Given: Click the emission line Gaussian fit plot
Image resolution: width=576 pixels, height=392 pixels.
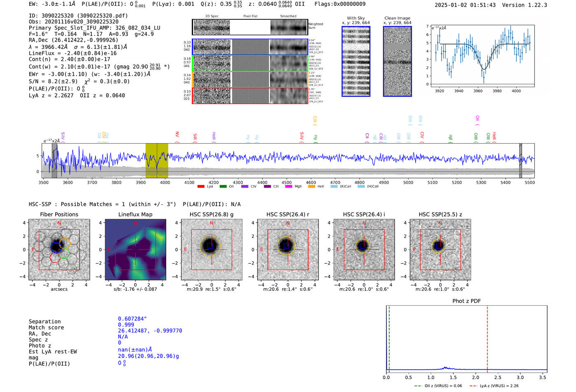Looking at the screenshot, I should pos(483,56).
